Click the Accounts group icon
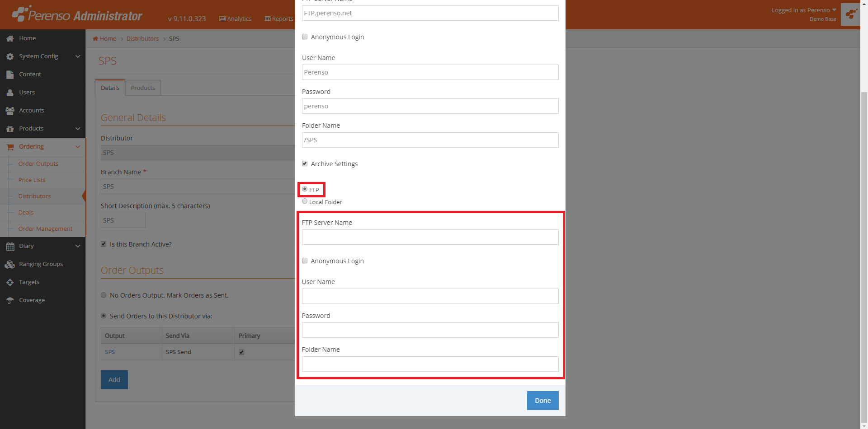 click(10, 111)
